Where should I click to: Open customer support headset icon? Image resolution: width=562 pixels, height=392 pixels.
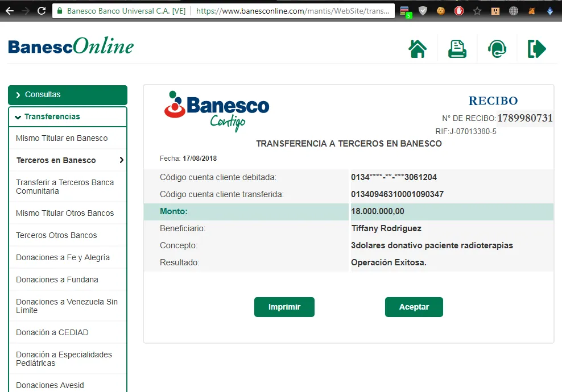click(x=497, y=49)
